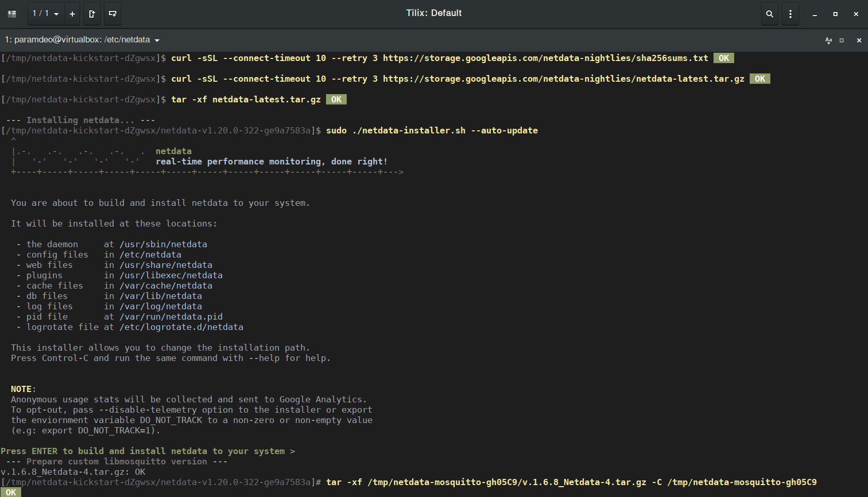Minimize the Tilix window
868x497 pixels.
click(x=815, y=14)
